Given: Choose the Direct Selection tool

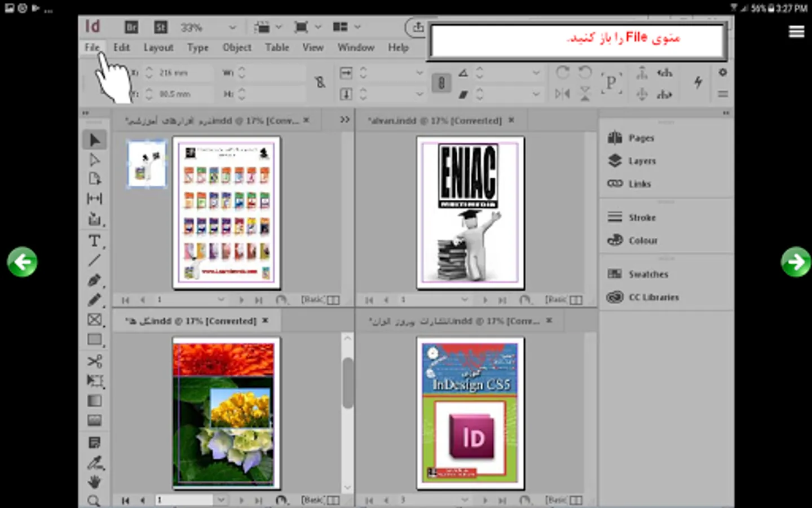Looking at the screenshot, I should 94,160.
